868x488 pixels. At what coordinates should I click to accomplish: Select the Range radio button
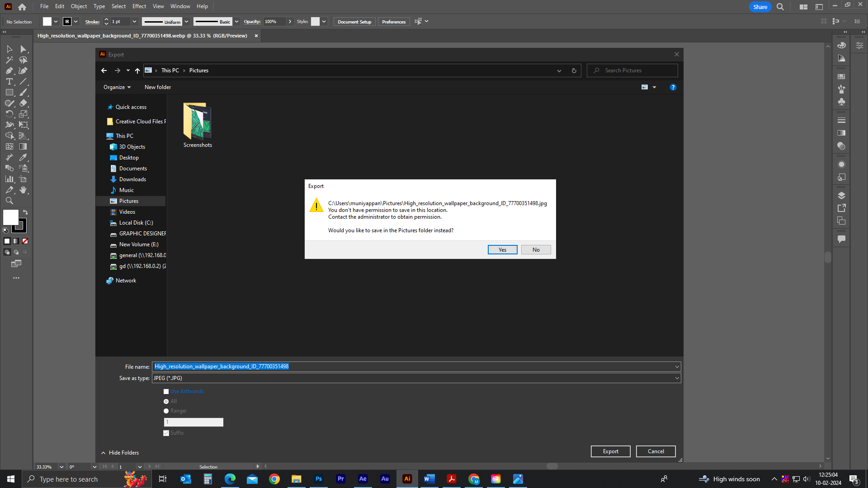pos(166,411)
